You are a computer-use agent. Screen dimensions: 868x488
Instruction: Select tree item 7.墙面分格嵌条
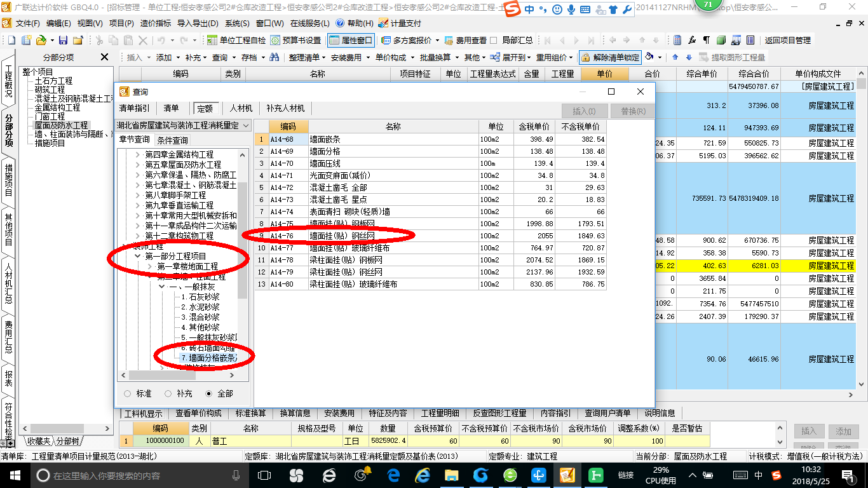[x=209, y=358]
